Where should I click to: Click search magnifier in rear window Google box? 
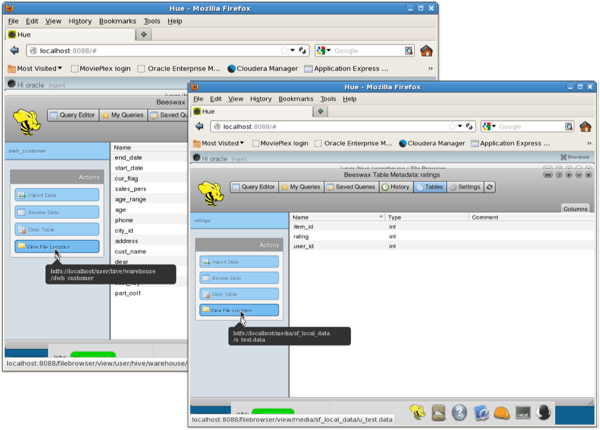[409, 50]
